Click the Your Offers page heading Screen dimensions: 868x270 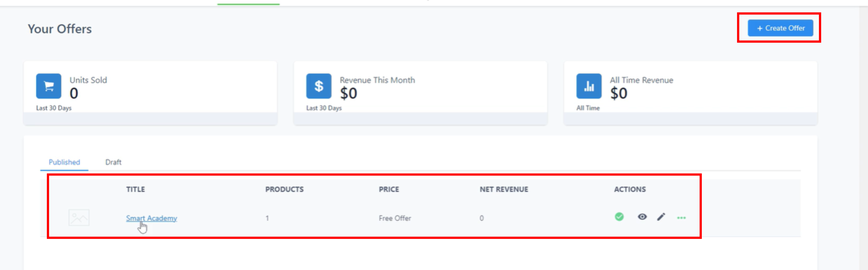[60, 29]
